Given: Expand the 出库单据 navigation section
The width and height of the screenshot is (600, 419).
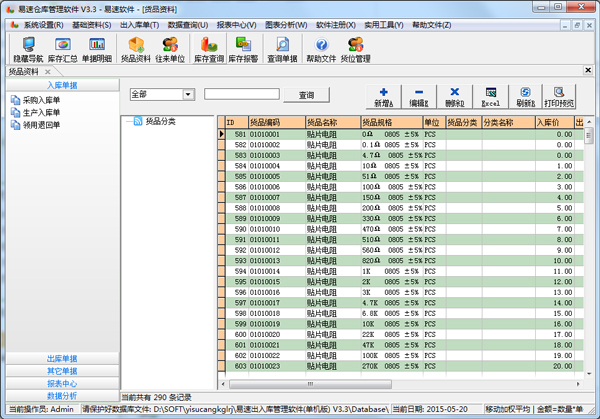Looking at the screenshot, I should (62, 358).
